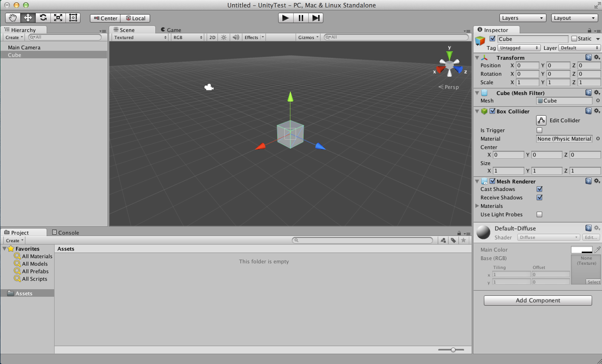
Task: Select the Rect transform tool
Action: click(x=73, y=18)
